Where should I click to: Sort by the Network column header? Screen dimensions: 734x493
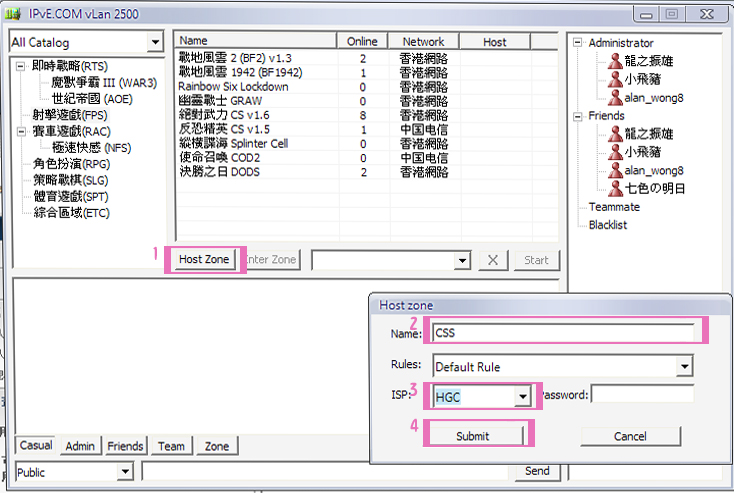pos(424,41)
